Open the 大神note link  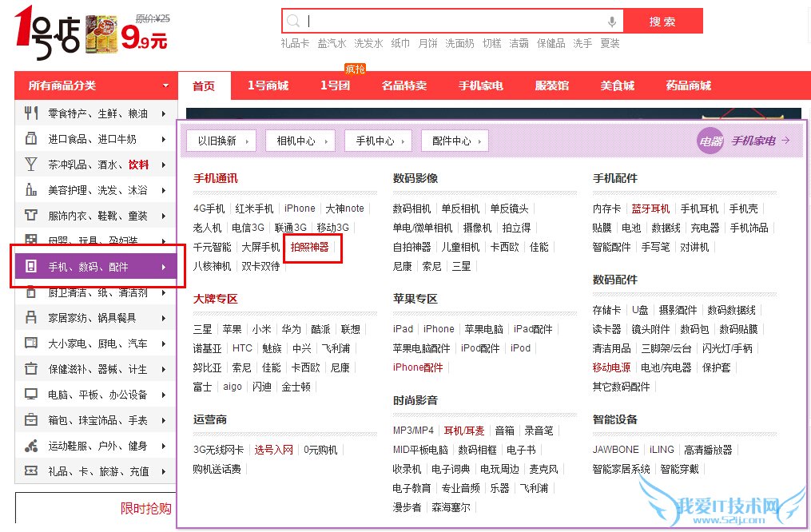coord(345,208)
